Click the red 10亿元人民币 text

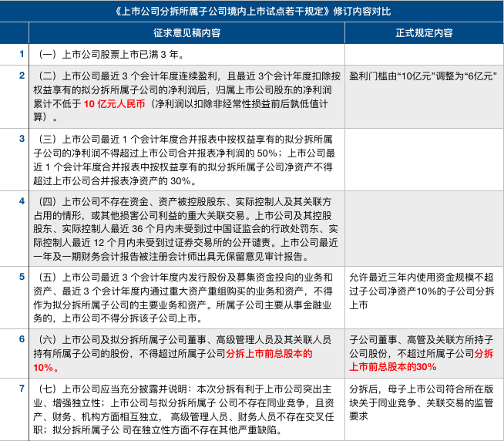click(116, 103)
